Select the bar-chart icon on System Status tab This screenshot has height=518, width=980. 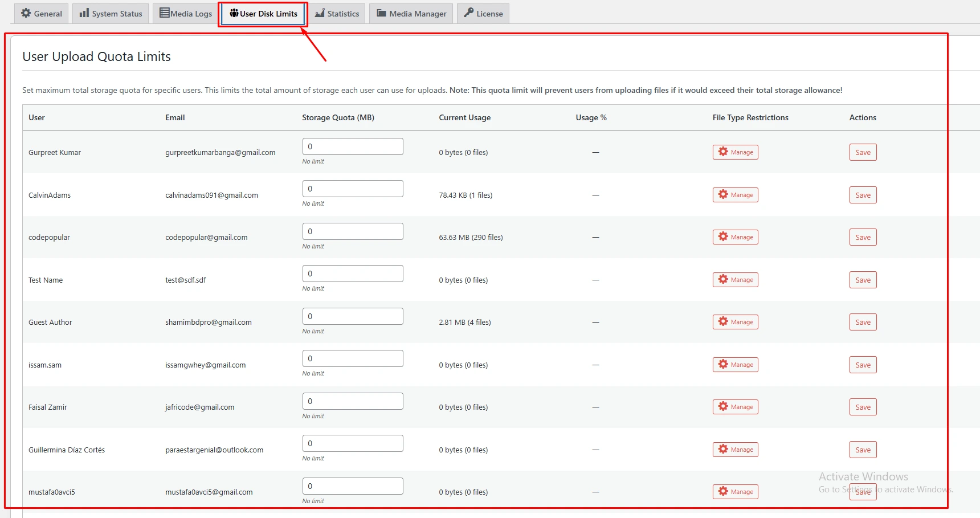84,13
